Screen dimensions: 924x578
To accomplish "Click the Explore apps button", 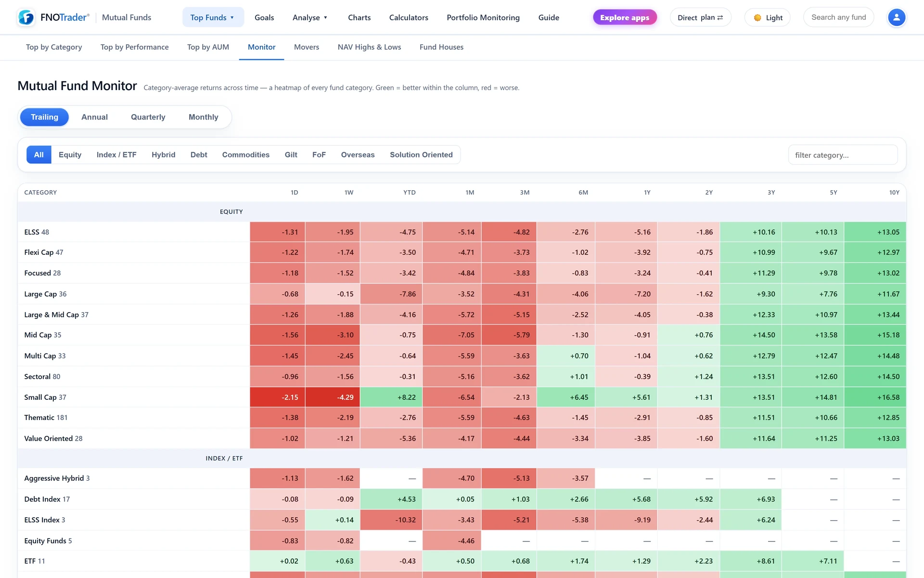I will pos(625,17).
